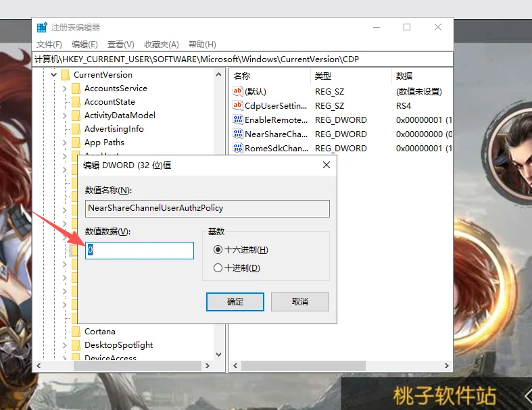This screenshot has width=532, height=410.
Task: Open the 帮助(H) menu
Action: pos(202,45)
